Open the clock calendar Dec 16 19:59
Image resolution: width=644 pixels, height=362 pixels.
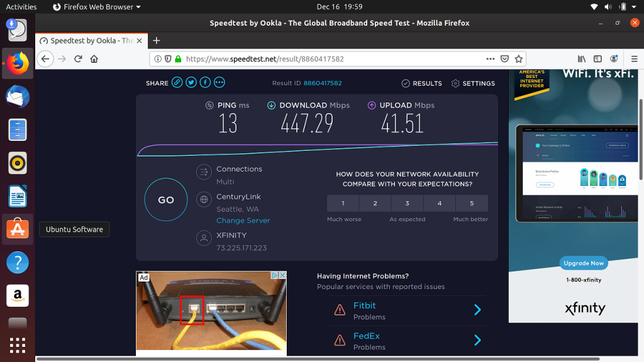click(x=339, y=7)
